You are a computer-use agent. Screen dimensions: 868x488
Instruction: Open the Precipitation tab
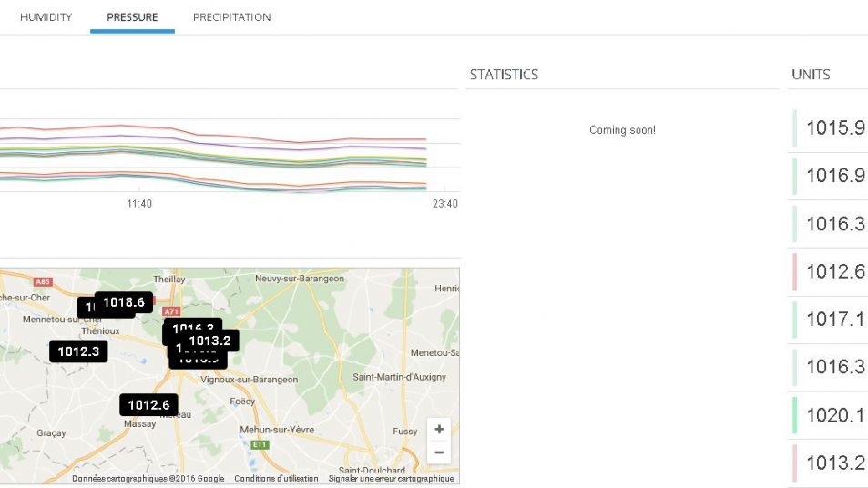(231, 17)
